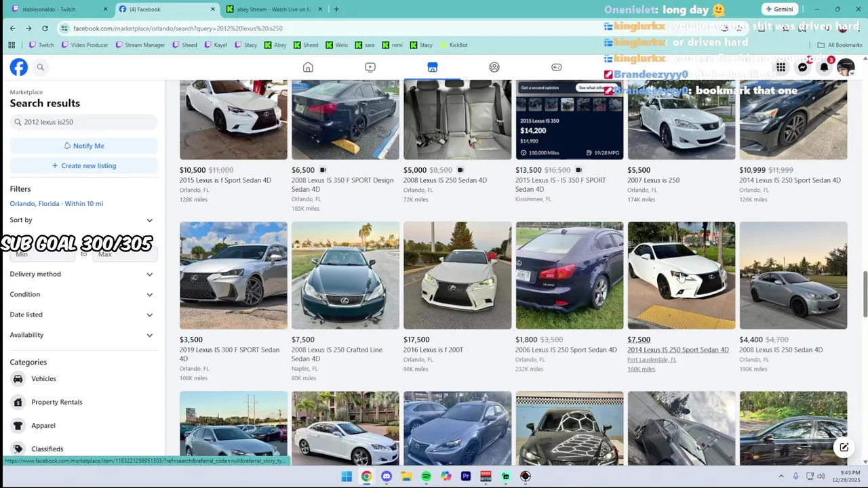Click the Windows Start button

(x=347, y=476)
